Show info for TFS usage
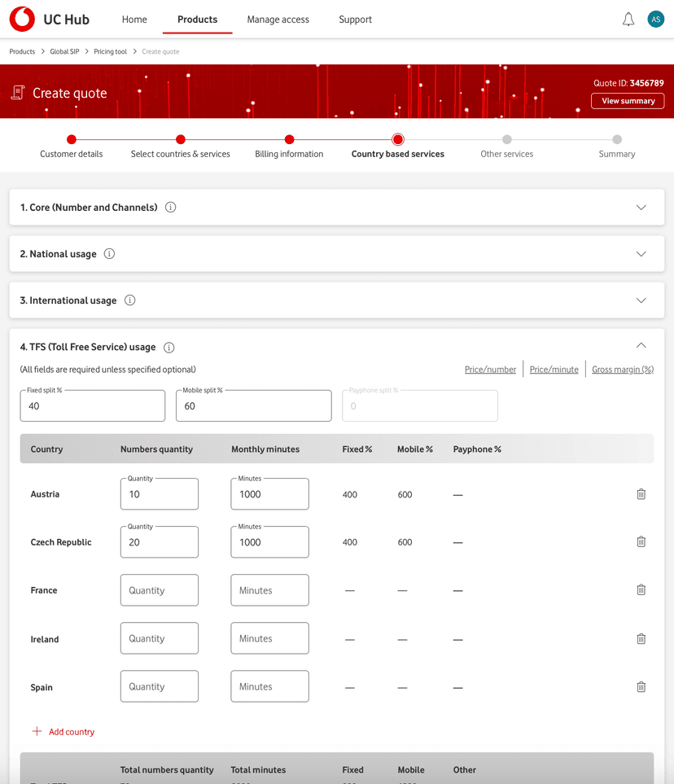Screen dimensions: 674x784 point(169,347)
